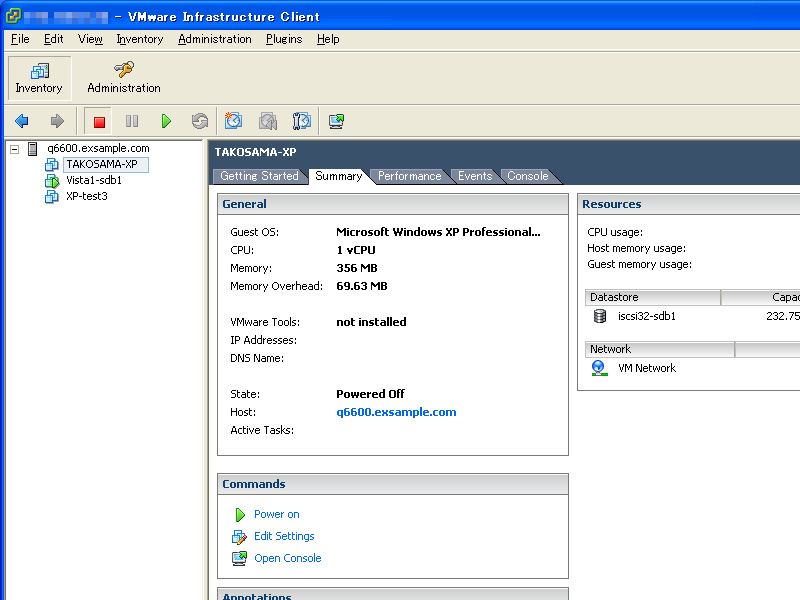Click the TAKOSAMA-XP virtual machine icon
800x600 pixels.
pyautogui.click(x=52, y=164)
